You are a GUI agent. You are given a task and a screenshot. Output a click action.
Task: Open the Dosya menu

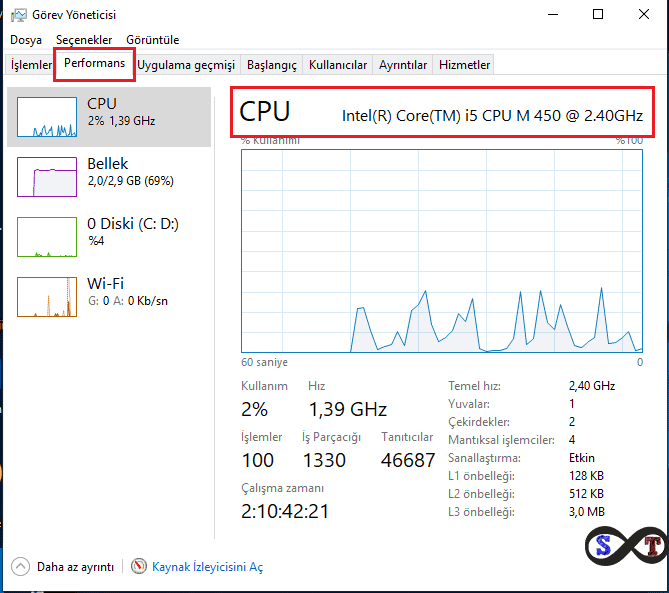[x=26, y=40]
